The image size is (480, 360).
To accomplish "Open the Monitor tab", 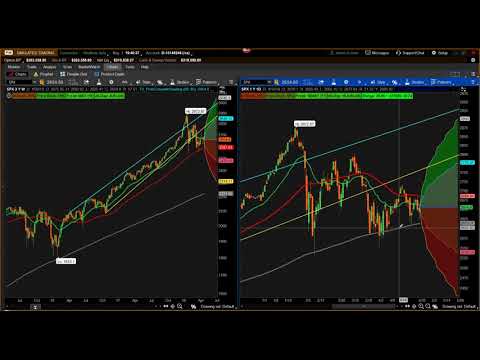I will click(x=14, y=67).
